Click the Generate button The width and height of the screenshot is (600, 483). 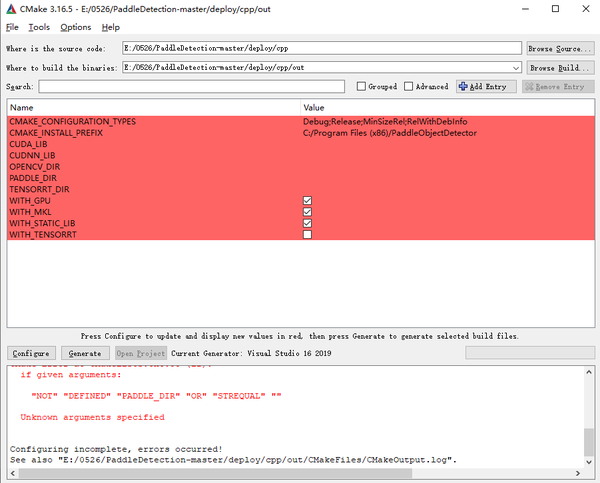point(85,353)
